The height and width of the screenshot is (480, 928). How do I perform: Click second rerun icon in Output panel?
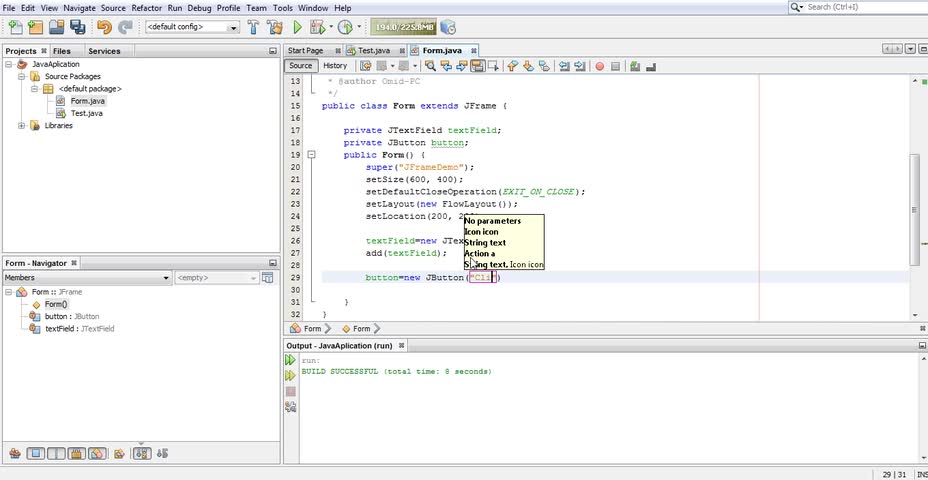(x=290, y=376)
